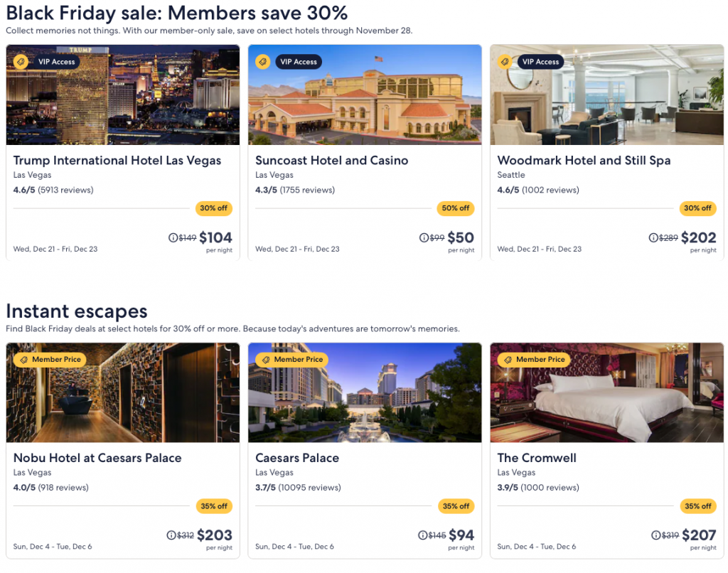The image size is (728, 573).
Task: Click the VIP tag icon on Woodmark photo
Action: pyautogui.click(x=505, y=62)
